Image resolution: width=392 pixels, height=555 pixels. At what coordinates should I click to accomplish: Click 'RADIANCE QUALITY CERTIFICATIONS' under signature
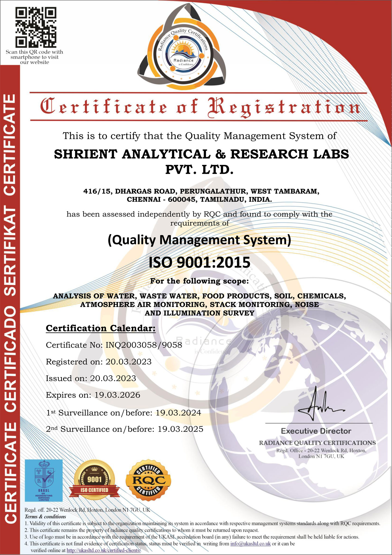point(317,443)
